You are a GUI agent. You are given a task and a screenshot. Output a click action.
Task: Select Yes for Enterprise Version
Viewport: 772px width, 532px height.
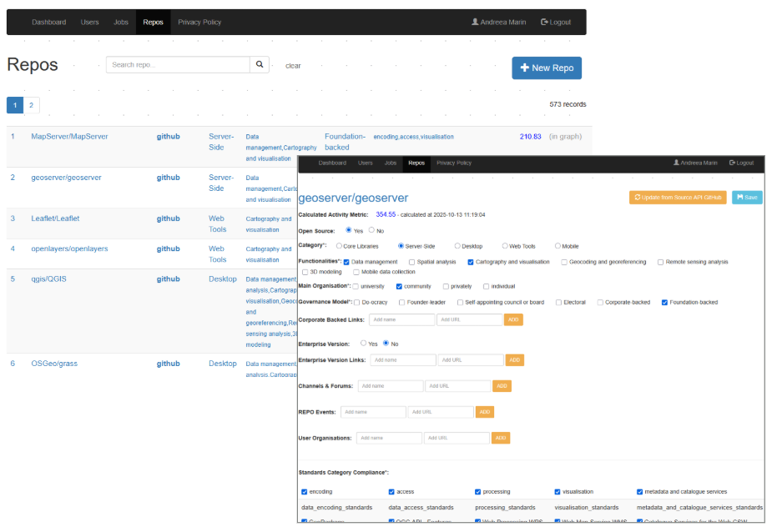pos(364,344)
